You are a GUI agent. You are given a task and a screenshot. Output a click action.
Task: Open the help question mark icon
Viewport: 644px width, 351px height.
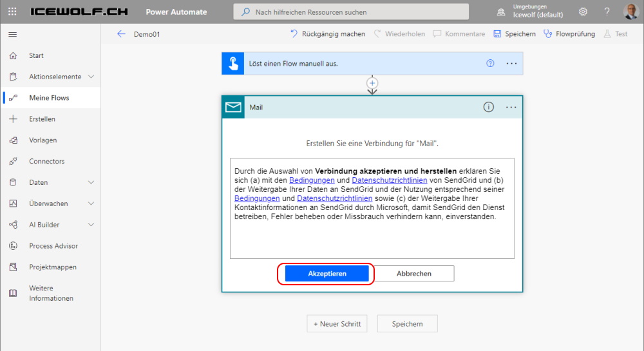[x=607, y=12]
